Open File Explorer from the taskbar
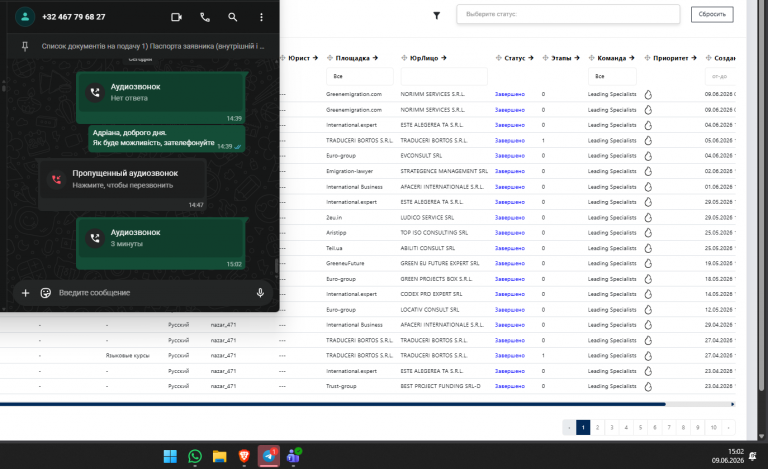Viewport: 768px width, 469px height. (x=219, y=456)
